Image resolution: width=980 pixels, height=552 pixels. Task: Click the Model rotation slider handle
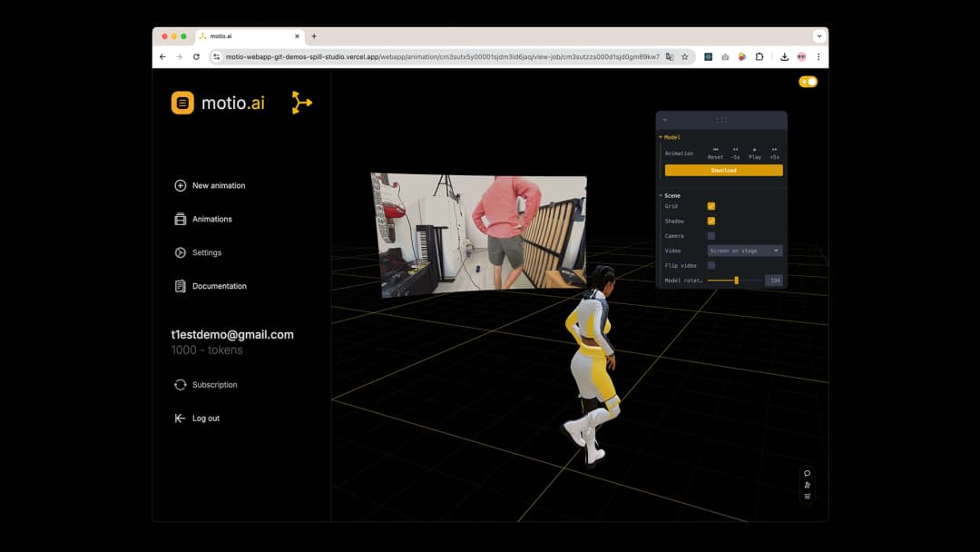736,281
